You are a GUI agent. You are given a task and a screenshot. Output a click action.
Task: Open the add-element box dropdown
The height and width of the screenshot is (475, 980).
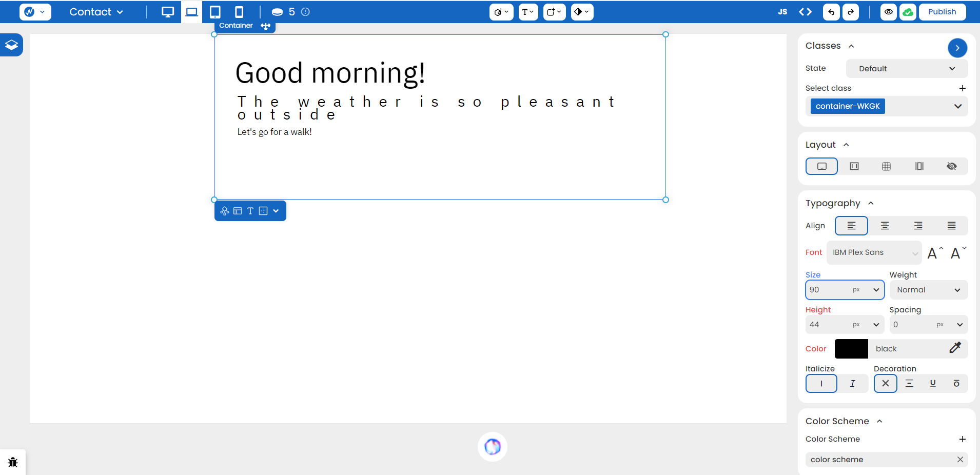[554, 12]
